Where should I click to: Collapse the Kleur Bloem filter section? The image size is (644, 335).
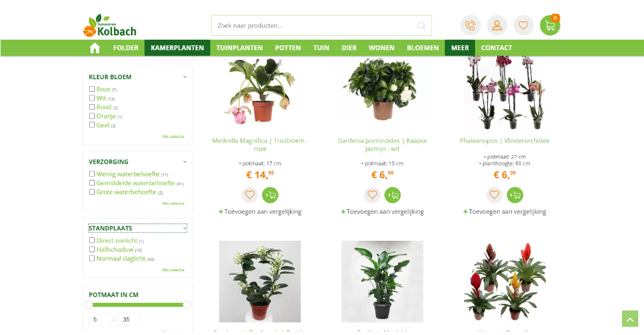click(x=185, y=77)
